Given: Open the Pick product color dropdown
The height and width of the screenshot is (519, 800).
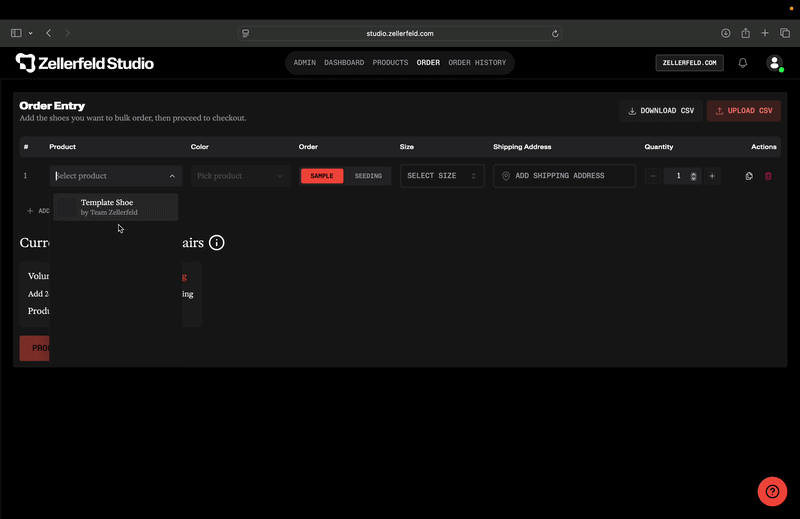Looking at the screenshot, I should click(240, 176).
